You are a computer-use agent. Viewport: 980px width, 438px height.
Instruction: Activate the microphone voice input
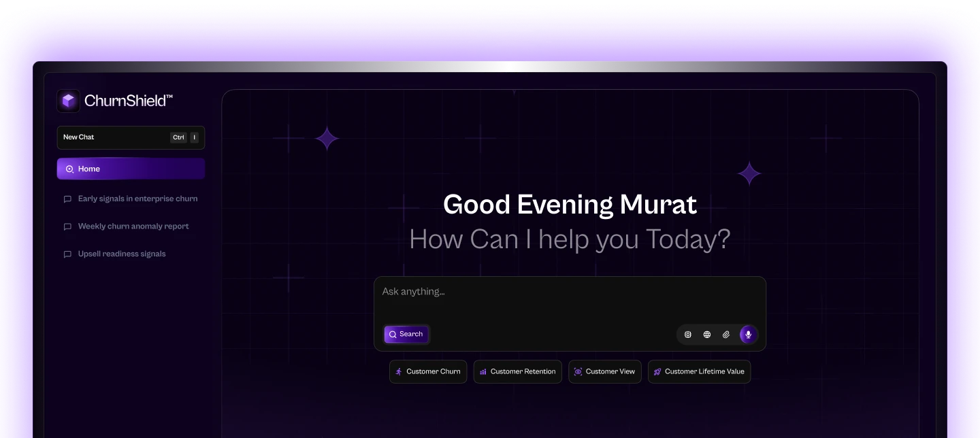749,335
